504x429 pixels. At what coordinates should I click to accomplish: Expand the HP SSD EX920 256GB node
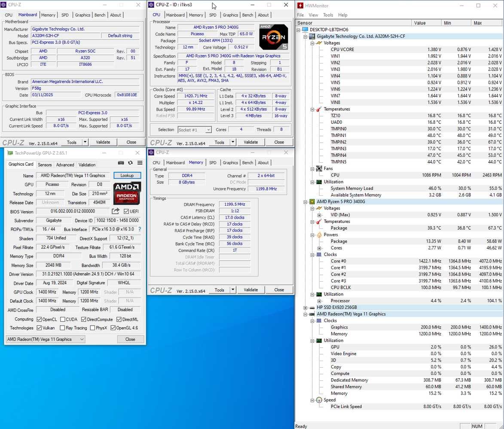tap(305, 308)
